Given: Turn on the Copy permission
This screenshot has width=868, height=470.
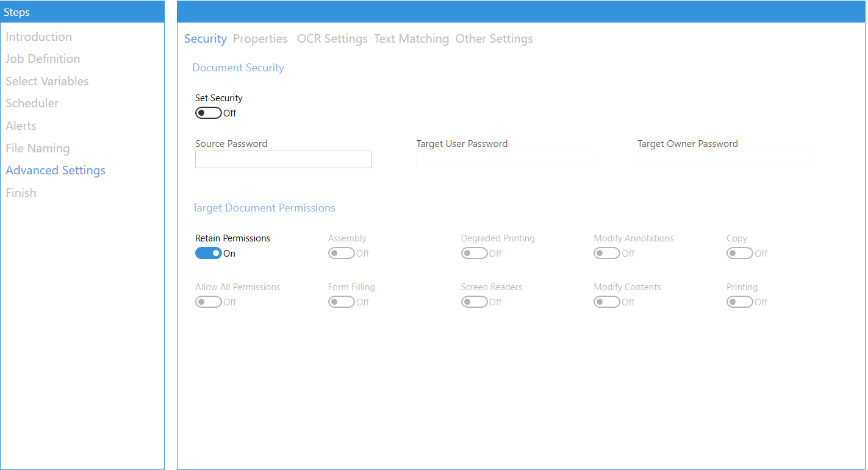Looking at the screenshot, I should pyautogui.click(x=739, y=252).
